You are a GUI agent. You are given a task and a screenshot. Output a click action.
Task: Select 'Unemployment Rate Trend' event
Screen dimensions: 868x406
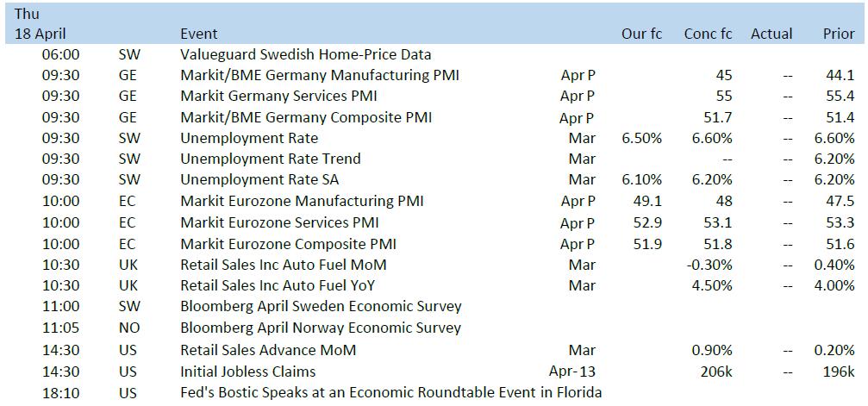pos(270,159)
